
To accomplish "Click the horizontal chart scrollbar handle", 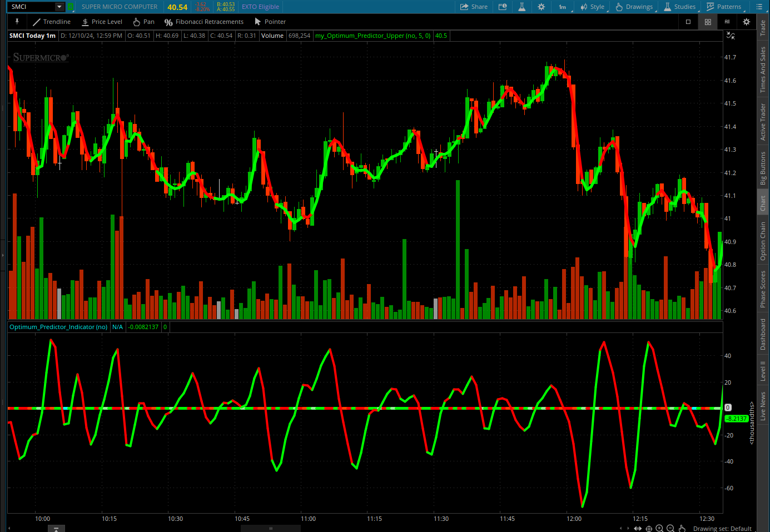I will (x=271, y=528).
